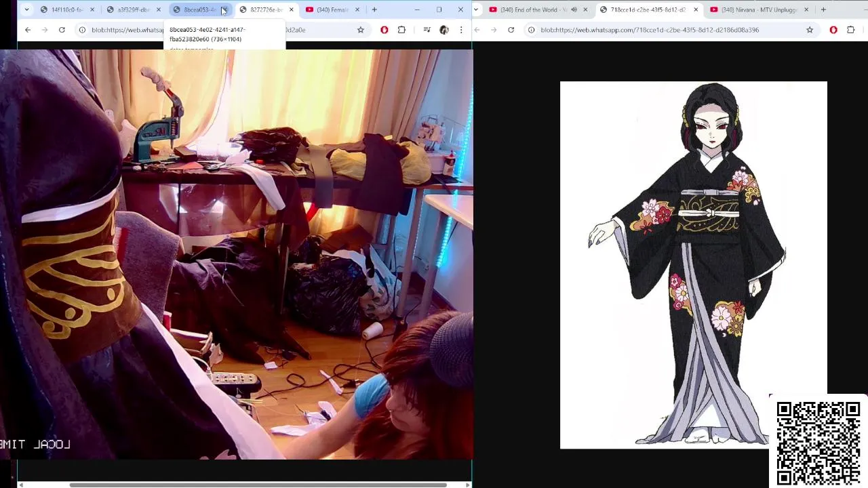Open red Opera-style extension in right browser
Screen dimensions: 868x488
coord(833,30)
